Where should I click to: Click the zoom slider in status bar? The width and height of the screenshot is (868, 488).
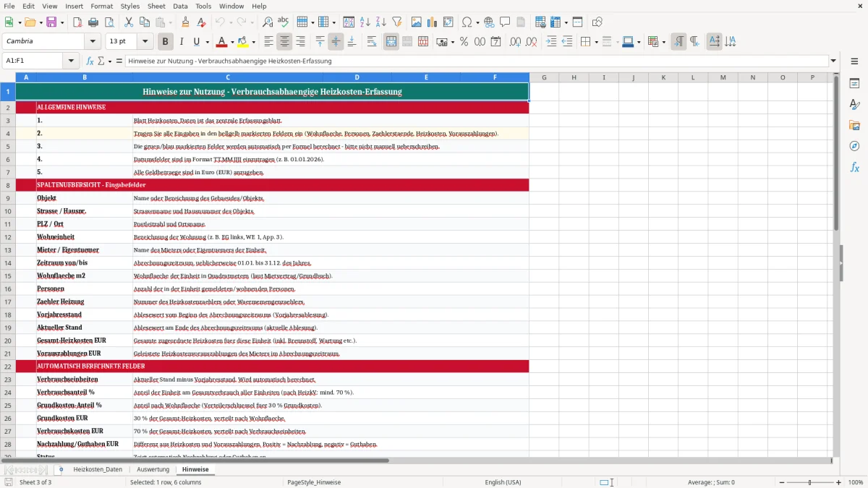click(809, 482)
